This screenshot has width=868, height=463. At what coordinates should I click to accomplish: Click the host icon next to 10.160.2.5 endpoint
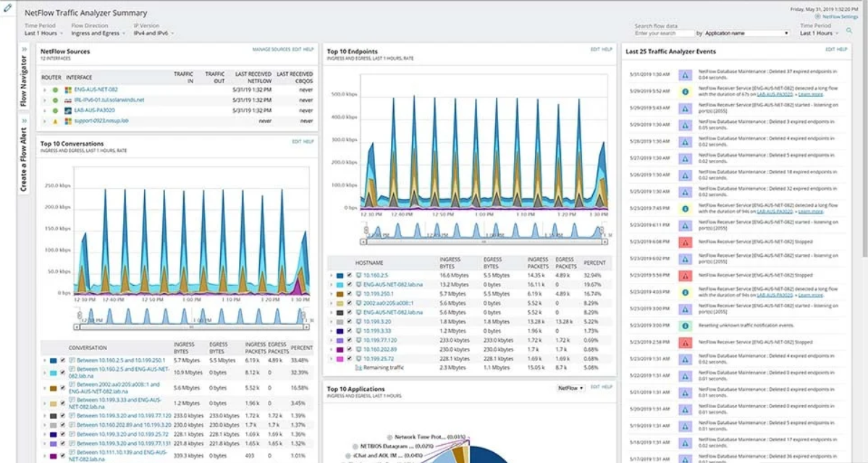coord(358,275)
